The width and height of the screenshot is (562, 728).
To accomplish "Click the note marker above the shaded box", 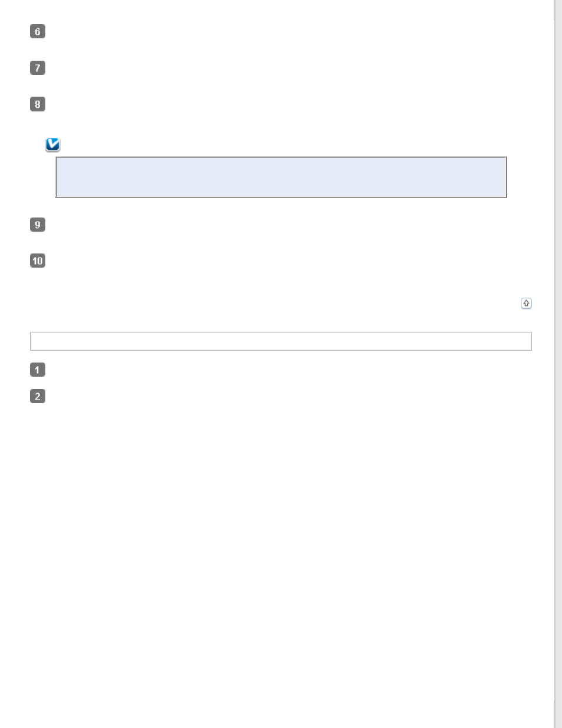I will pos(53,144).
